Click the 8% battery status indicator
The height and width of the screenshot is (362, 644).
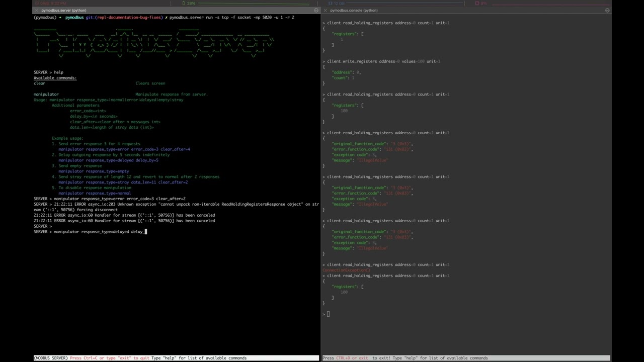(x=480, y=4)
